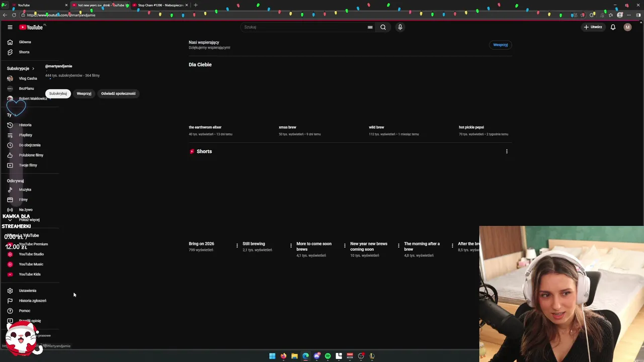
Task: Open the notifications bell
Action: tap(613, 27)
